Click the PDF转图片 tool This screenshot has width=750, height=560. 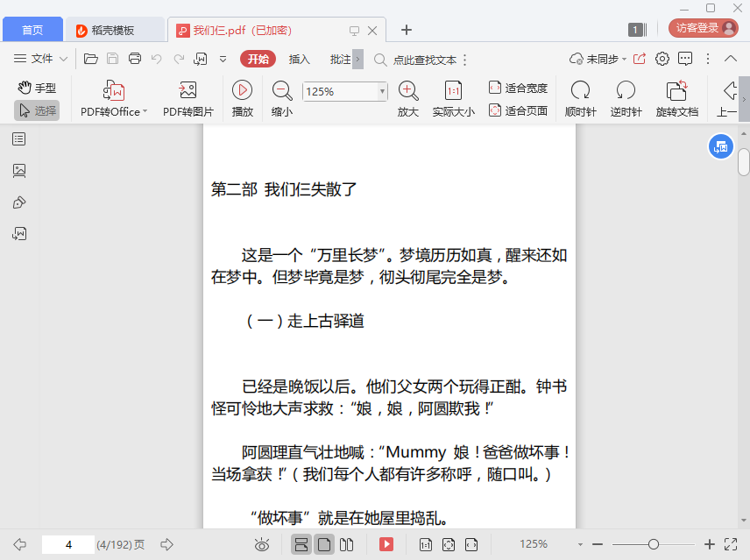(187, 90)
